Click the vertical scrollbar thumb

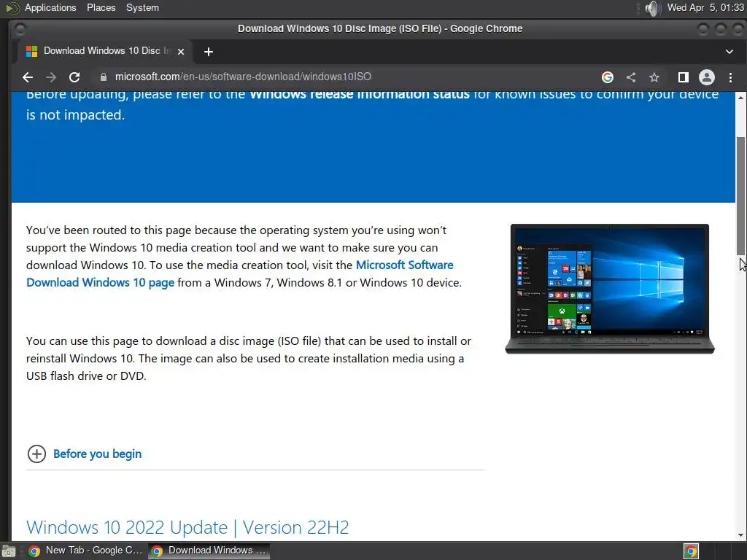(741, 195)
